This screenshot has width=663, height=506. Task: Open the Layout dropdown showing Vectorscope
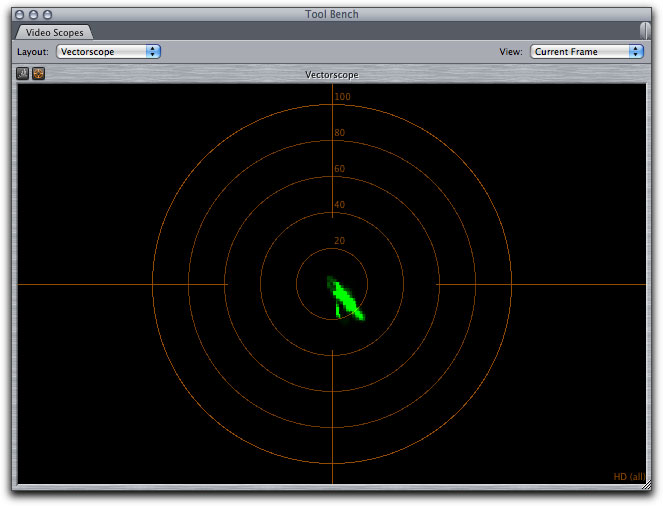(x=109, y=52)
